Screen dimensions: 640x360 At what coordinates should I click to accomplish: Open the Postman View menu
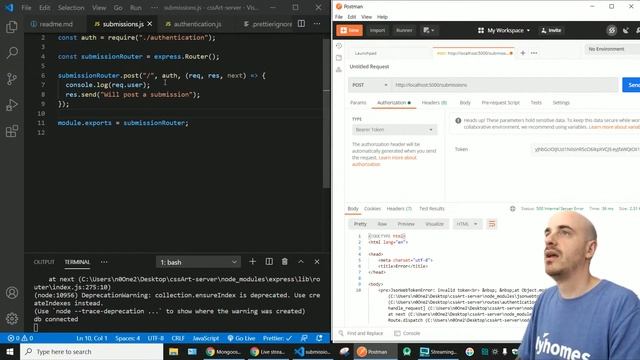[x=366, y=17]
